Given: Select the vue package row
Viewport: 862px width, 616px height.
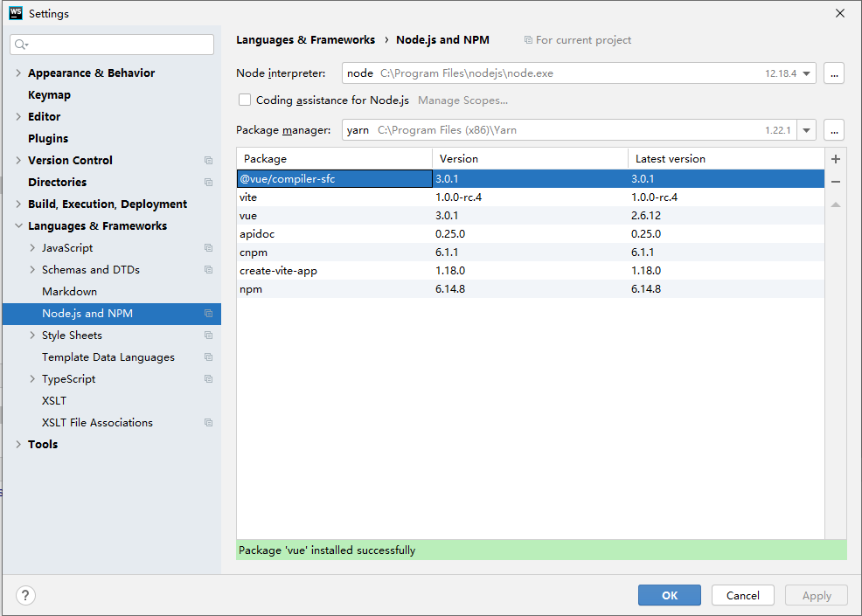Looking at the screenshot, I should [531, 216].
